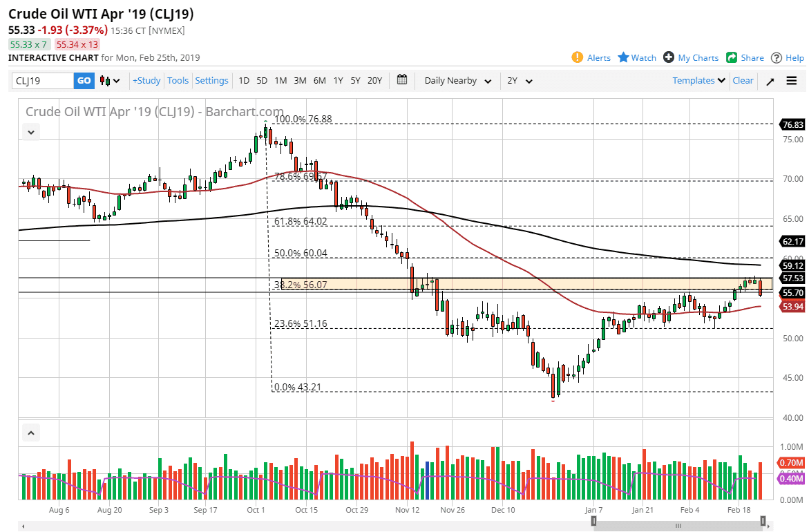Screen dimensions: 809x532
Task: Switch to the 1D timeframe
Action: pos(244,81)
